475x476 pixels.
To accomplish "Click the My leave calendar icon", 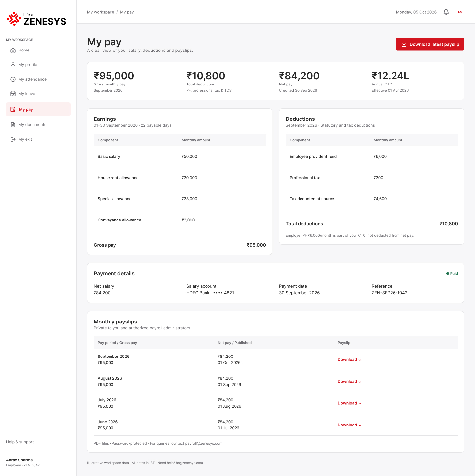I will 13,94.
